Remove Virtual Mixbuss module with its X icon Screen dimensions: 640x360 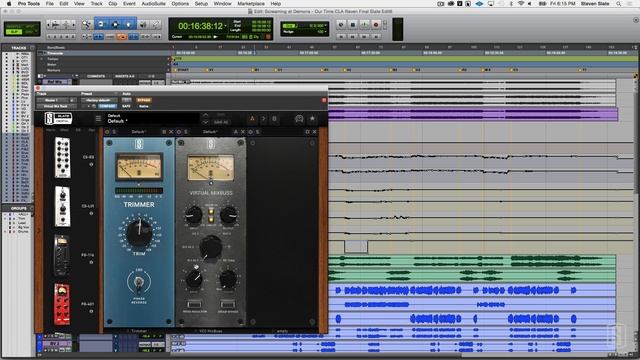pos(243,132)
